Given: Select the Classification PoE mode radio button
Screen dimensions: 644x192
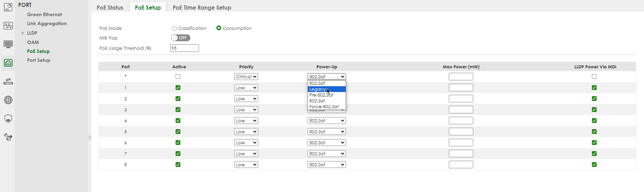Looking at the screenshot, I should (175, 29).
